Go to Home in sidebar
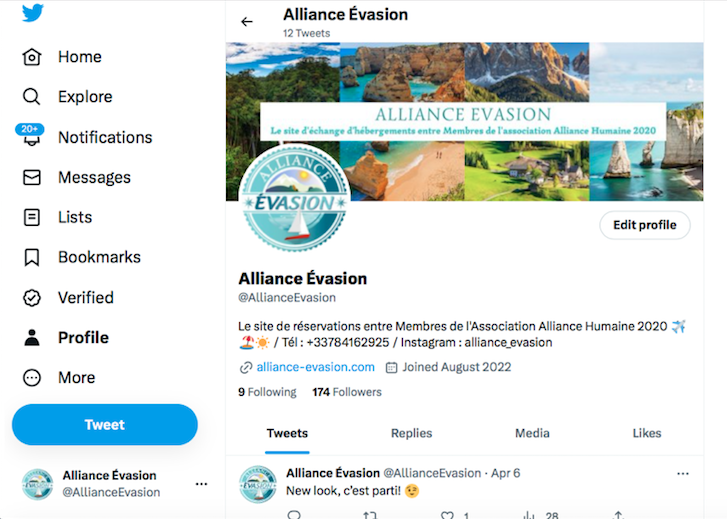 pyautogui.click(x=78, y=57)
